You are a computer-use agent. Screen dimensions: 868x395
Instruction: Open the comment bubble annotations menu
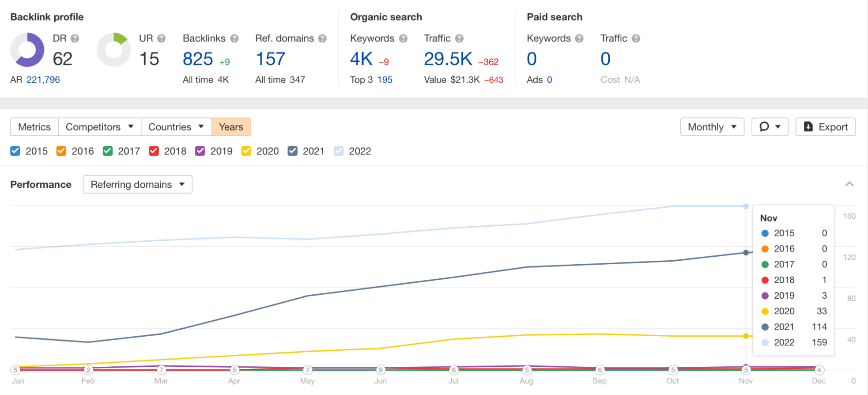click(x=770, y=127)
